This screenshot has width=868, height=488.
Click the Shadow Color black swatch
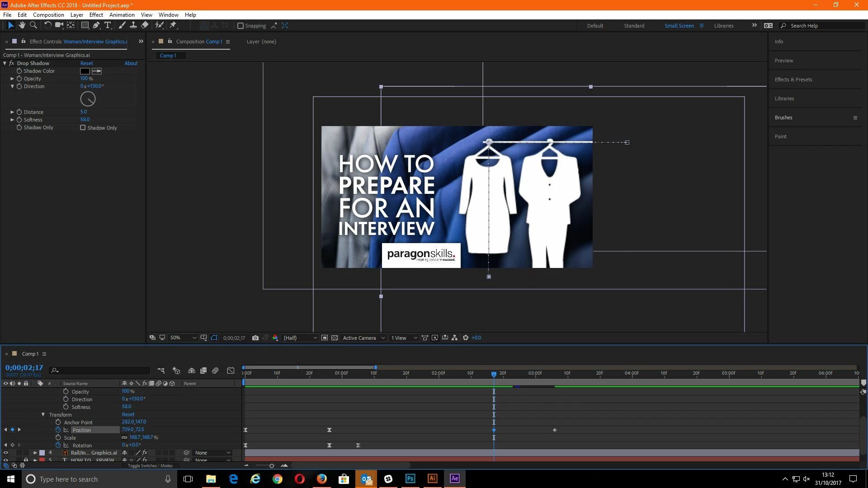click(85, 71)
